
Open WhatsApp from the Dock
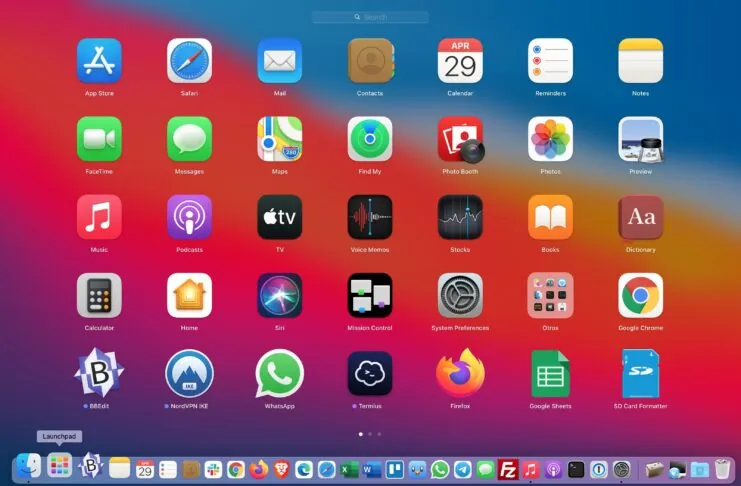click(x=440, y=469)
